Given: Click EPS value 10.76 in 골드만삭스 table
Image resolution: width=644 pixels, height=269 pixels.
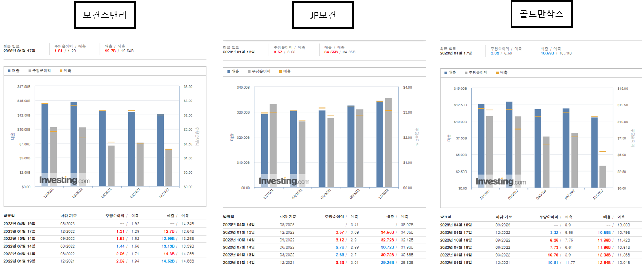Looking at the screenshot, I should coord(553,255).
